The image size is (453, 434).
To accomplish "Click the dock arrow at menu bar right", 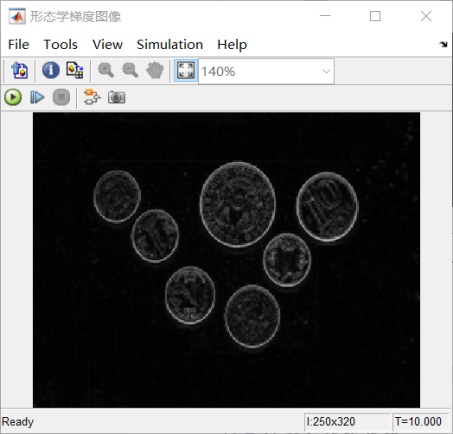I will point(443,44).
